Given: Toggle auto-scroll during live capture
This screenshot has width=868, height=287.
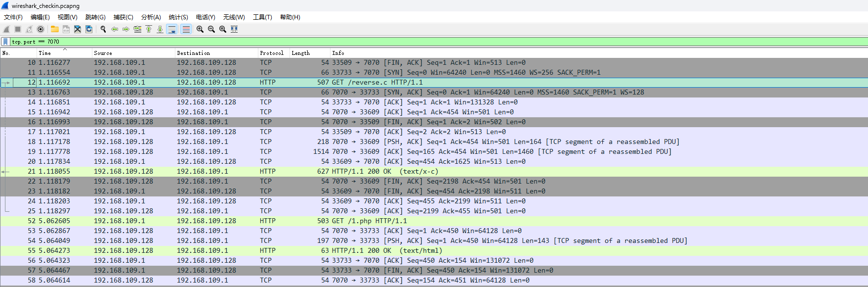Looking at the screenshot, I should pos(172,29).
